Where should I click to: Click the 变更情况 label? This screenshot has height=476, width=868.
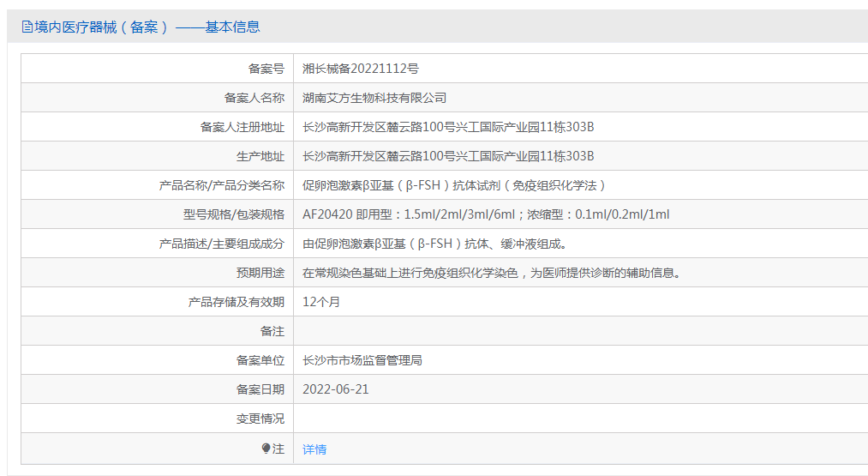[260, 419]
